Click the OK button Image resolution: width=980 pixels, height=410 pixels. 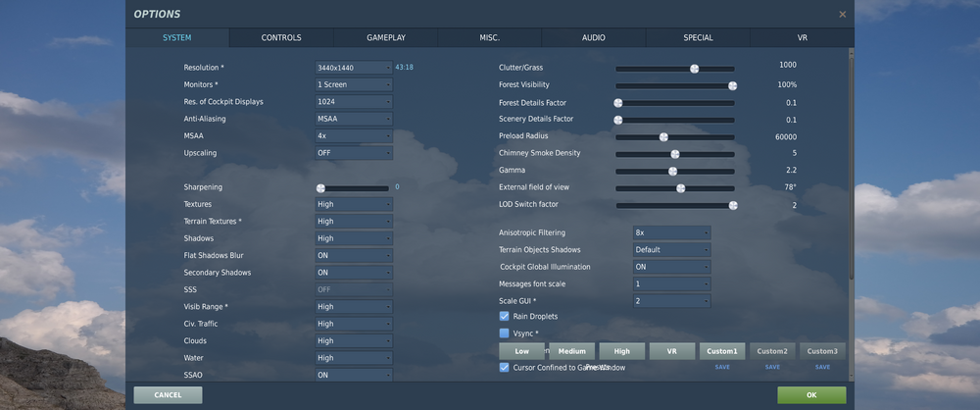(810, 394)
